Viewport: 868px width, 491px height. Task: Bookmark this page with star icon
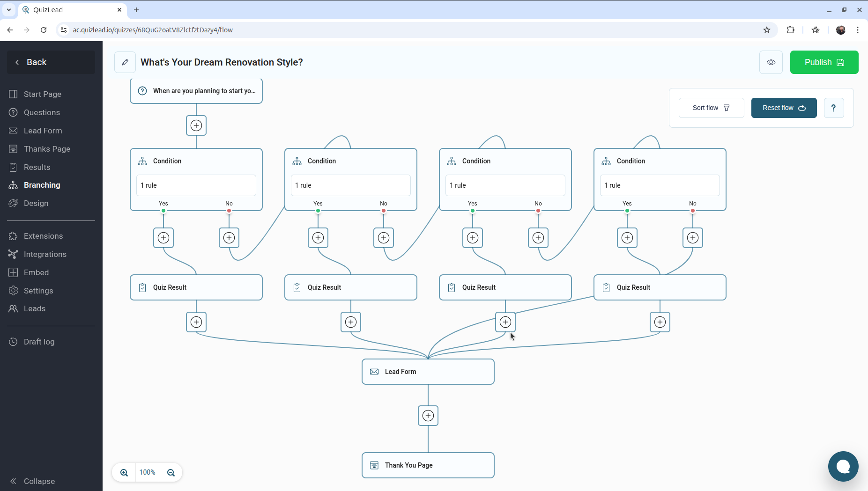pyautogui.click(x=767, y=30)
